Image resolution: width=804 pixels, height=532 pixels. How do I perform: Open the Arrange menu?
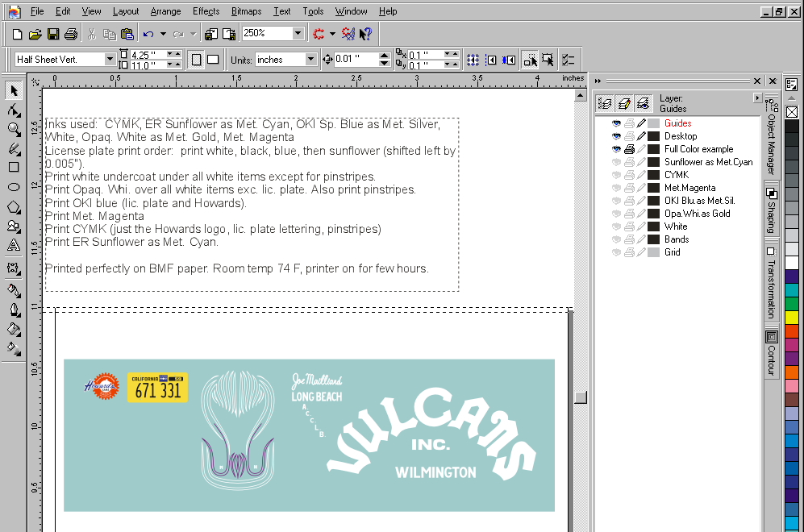165,11
